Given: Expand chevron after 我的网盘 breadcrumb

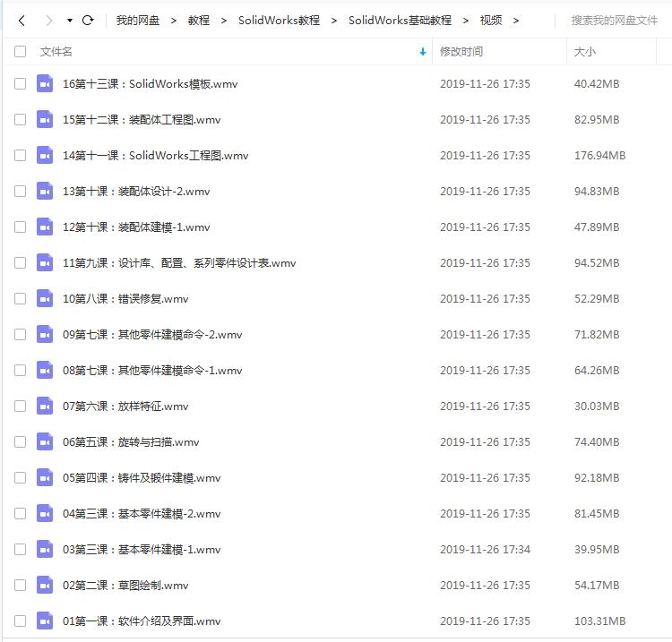Looking at the screenshot, I should coord(174,20).
